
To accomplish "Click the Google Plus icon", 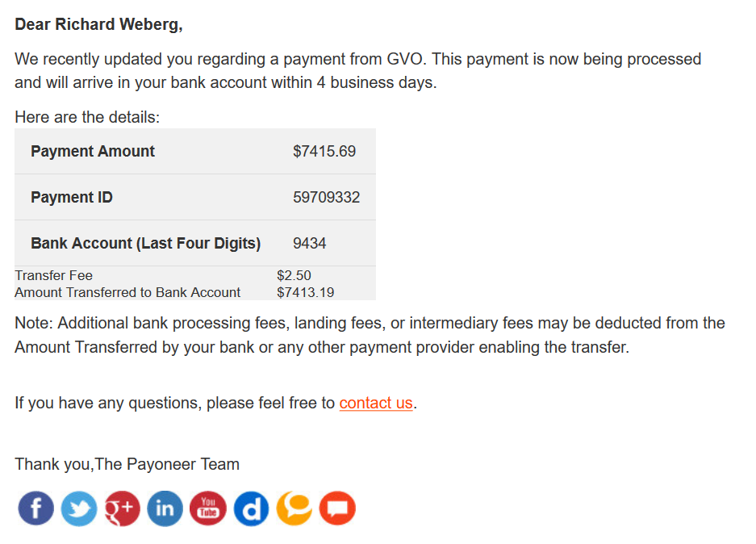I will click(122, 508).
